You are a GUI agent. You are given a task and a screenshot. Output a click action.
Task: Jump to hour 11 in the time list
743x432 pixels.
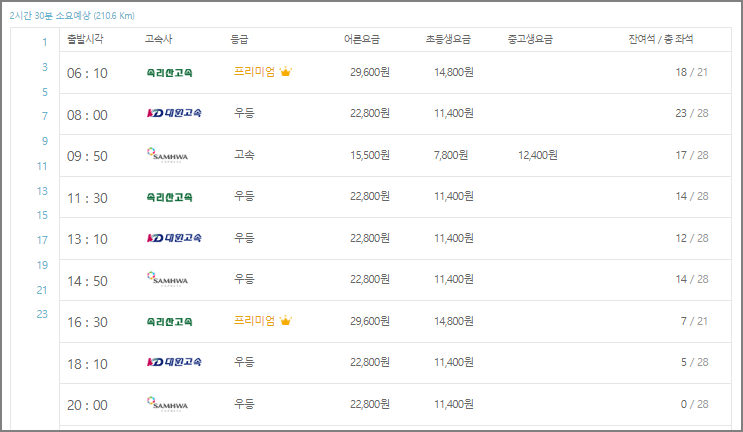tap(42, 166)
